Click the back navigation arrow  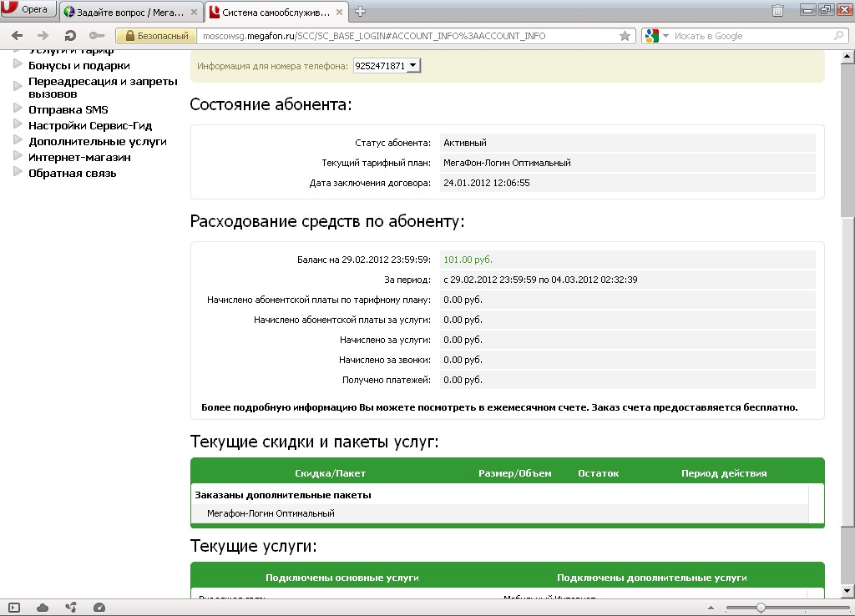pyautogui.click(x=18, y=36)
